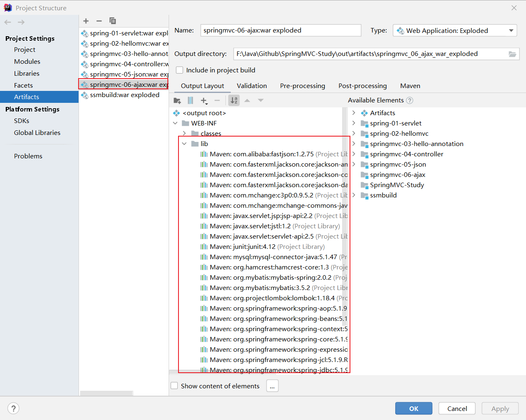Viewport: 526px width, 420px height.
Task: Click help icon beside Available Elements
Action: click(410, 100)
